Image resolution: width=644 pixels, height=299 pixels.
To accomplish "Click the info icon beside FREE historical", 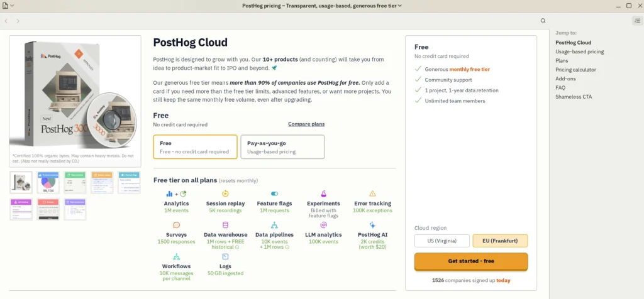I will pos(237,247).
